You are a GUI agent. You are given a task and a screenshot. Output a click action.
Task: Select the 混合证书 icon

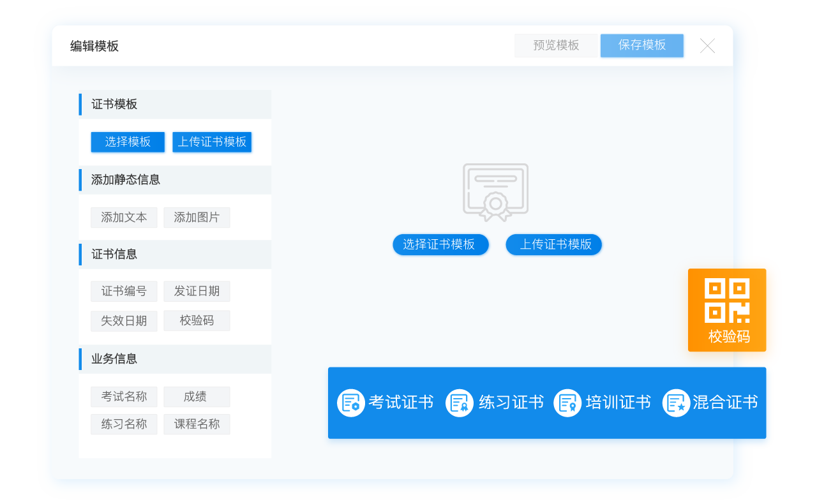(677, 403)
